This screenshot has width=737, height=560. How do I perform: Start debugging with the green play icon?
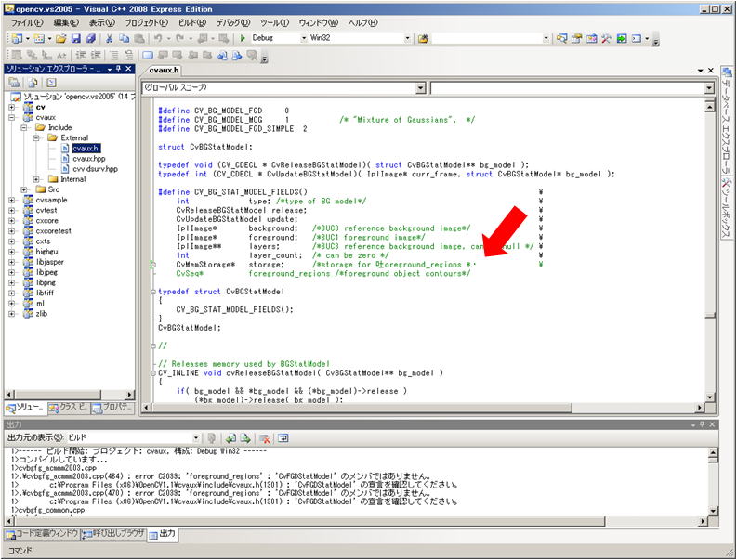point(243,38)
